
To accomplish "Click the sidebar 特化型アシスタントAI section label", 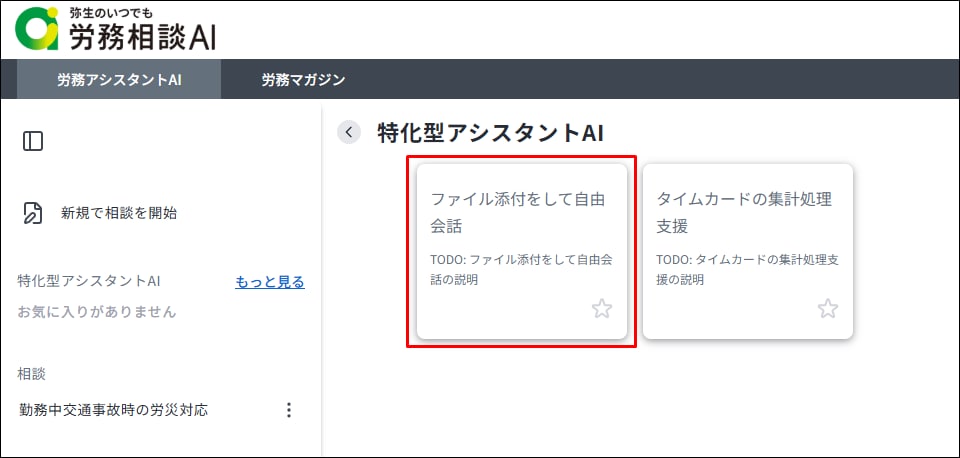I will point(89,282).
